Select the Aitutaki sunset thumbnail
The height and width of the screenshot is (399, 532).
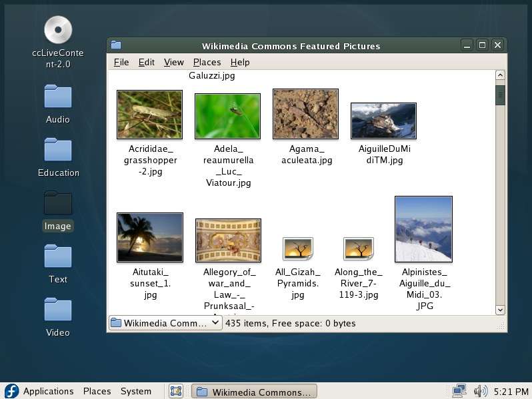[x=150, y=237]
